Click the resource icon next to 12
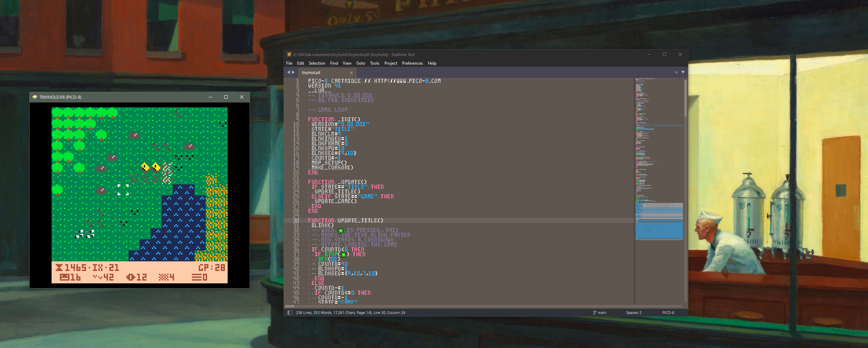Image resolution: width=868 pixels, height=348 pixels. [130, 277]
